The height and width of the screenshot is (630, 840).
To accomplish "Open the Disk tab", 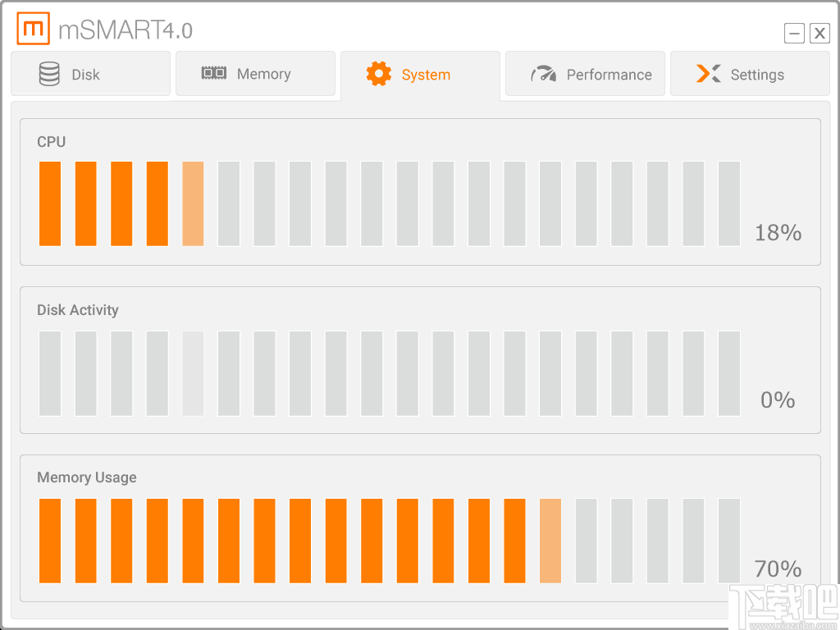I will (x=90, y=74).
